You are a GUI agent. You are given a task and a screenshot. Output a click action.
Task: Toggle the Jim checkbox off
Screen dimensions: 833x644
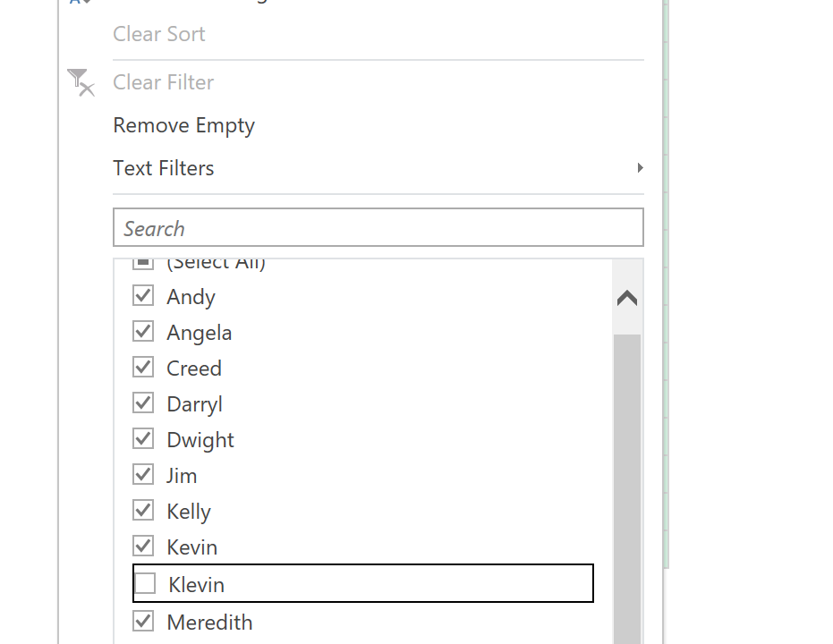pyautogui.click(x=143, y=475)
